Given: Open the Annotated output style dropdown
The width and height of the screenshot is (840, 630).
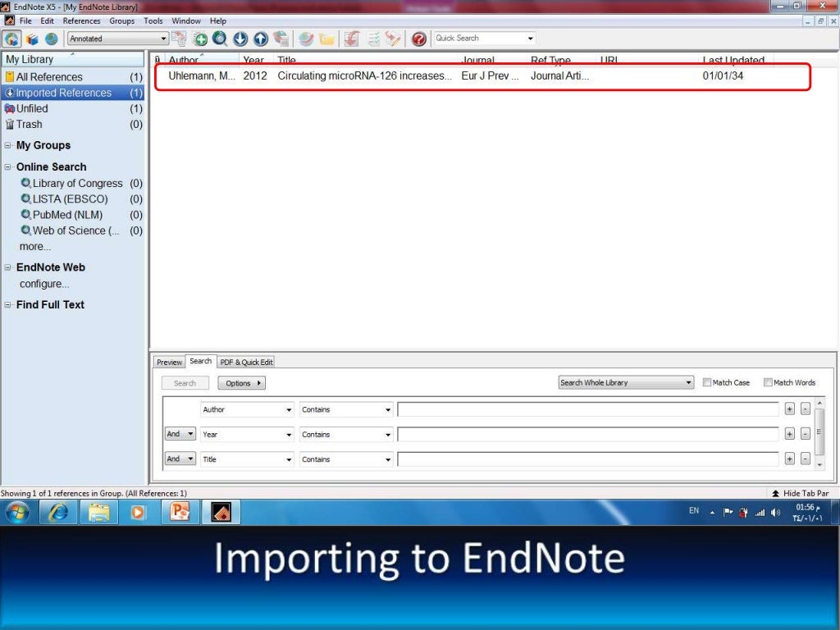Looking at the screenshot, I should (x=118, y=39).
